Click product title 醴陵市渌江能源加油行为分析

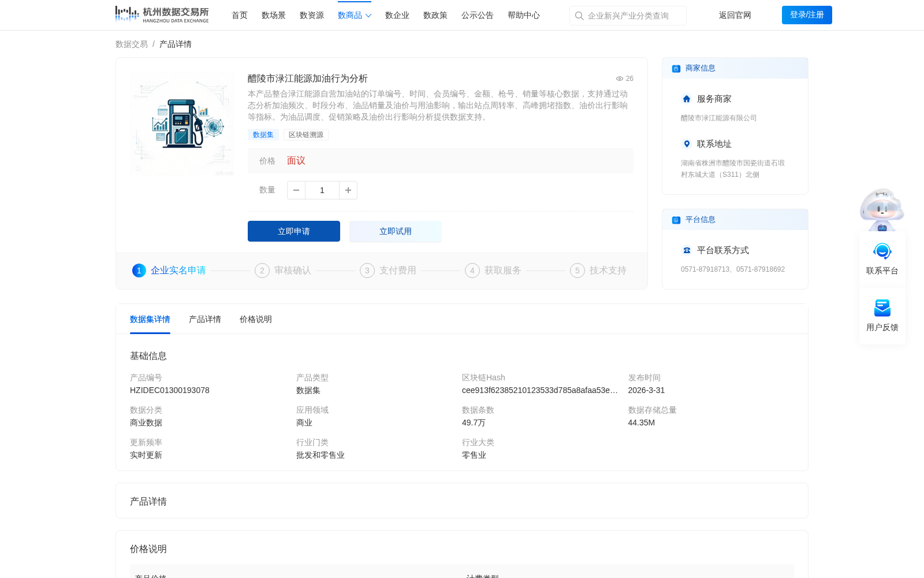308,79
